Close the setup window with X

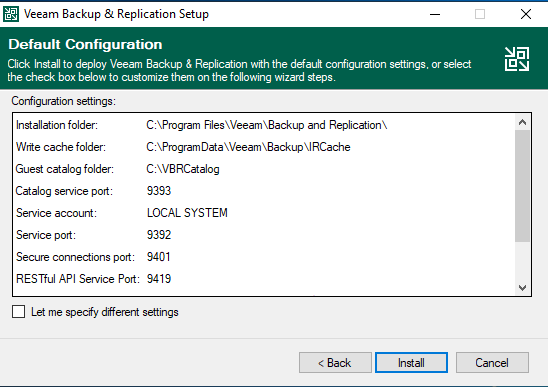(x=526, y=14)
